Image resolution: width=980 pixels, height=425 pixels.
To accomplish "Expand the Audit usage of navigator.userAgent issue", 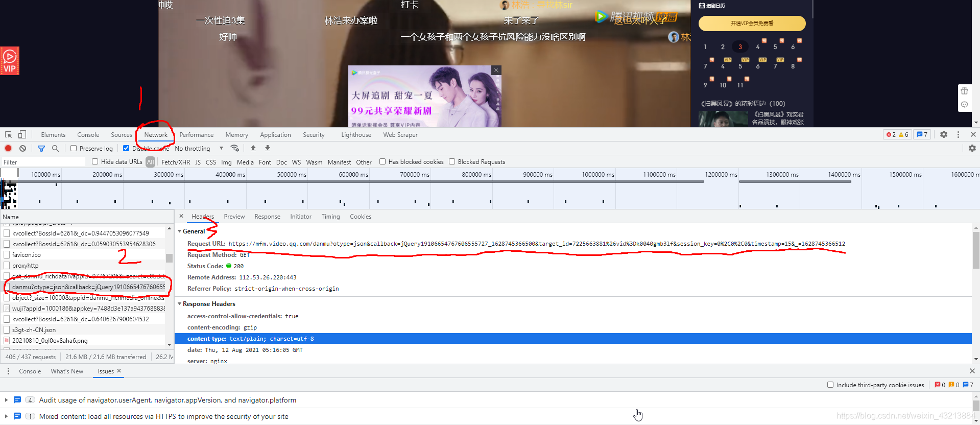I will coord(6,400).
